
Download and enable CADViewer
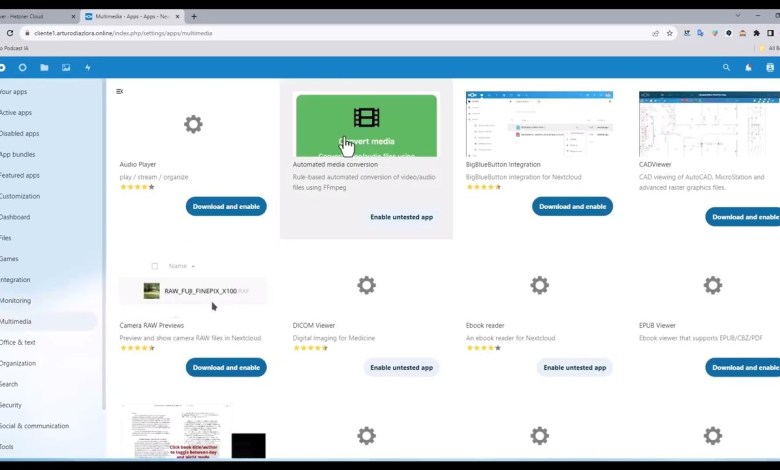[x=743, y=217]
